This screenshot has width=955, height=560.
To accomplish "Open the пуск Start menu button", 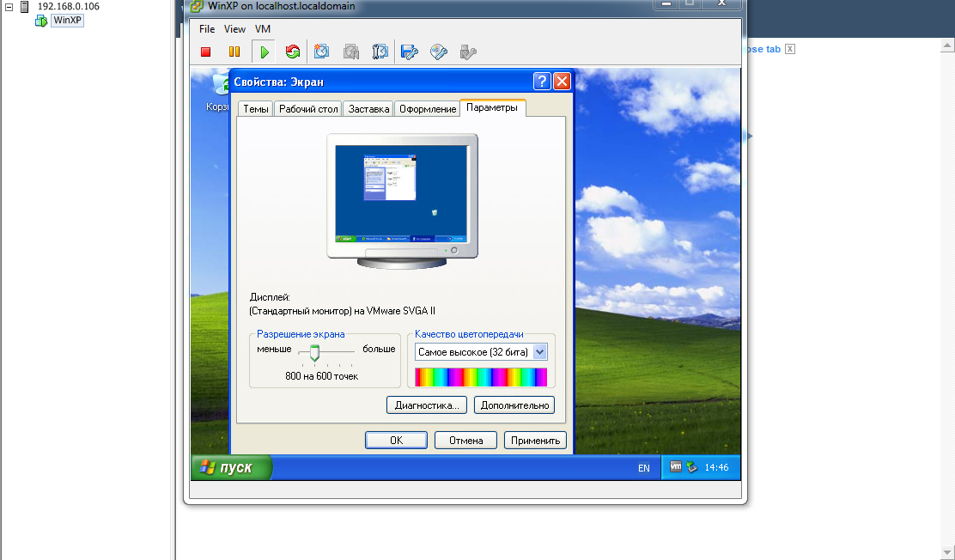I will [232, 467].
